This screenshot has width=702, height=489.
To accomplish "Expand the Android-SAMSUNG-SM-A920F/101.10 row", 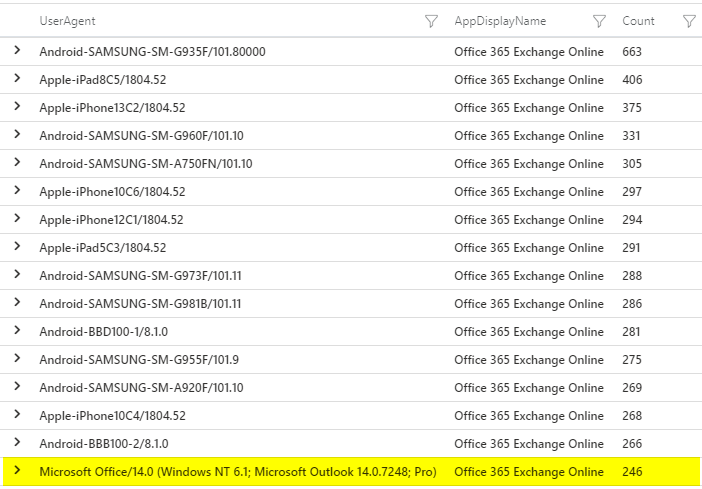I will pyautogui.click(x=17, y=386).
